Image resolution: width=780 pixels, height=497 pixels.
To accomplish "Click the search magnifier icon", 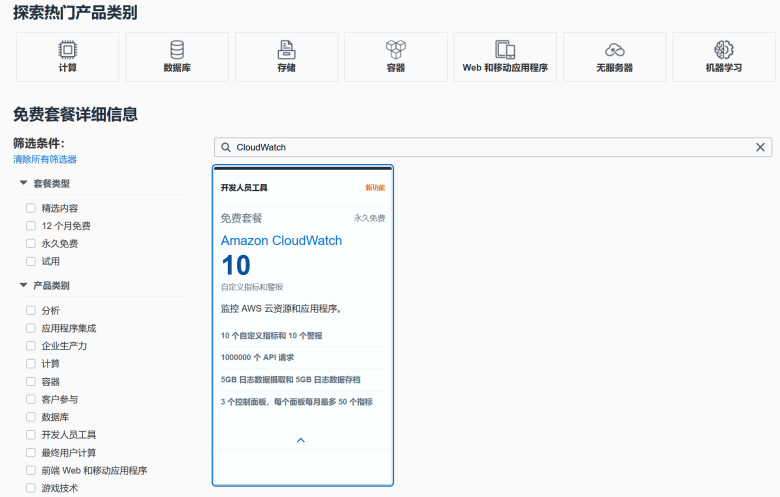I will tap(226, 147).
